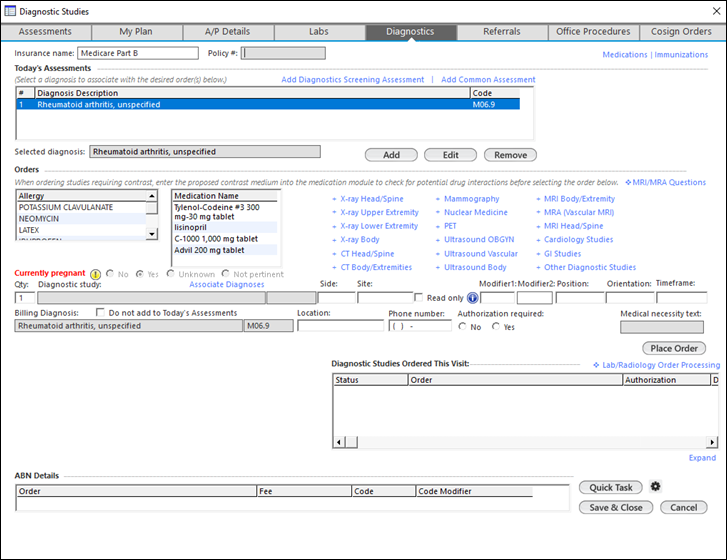Expand X-ray Body studies
Viewport: 727px width, 560px height.
tap(359, 240)
